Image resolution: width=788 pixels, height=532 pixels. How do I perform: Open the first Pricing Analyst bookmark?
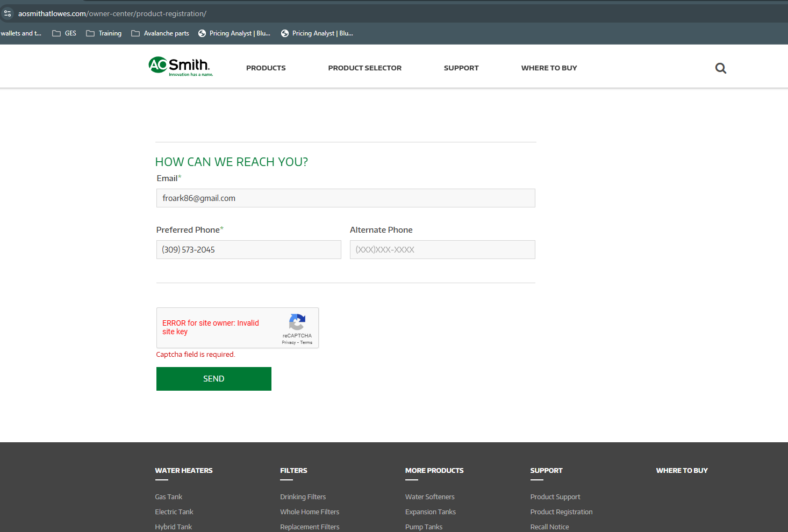(x=234, y=33)
